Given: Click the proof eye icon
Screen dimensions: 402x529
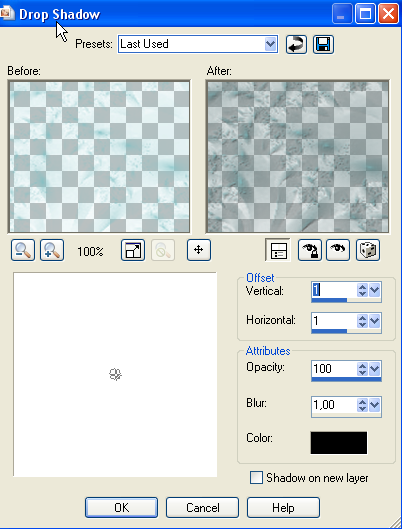Looking at the screenshot, I should click(338, 250).
